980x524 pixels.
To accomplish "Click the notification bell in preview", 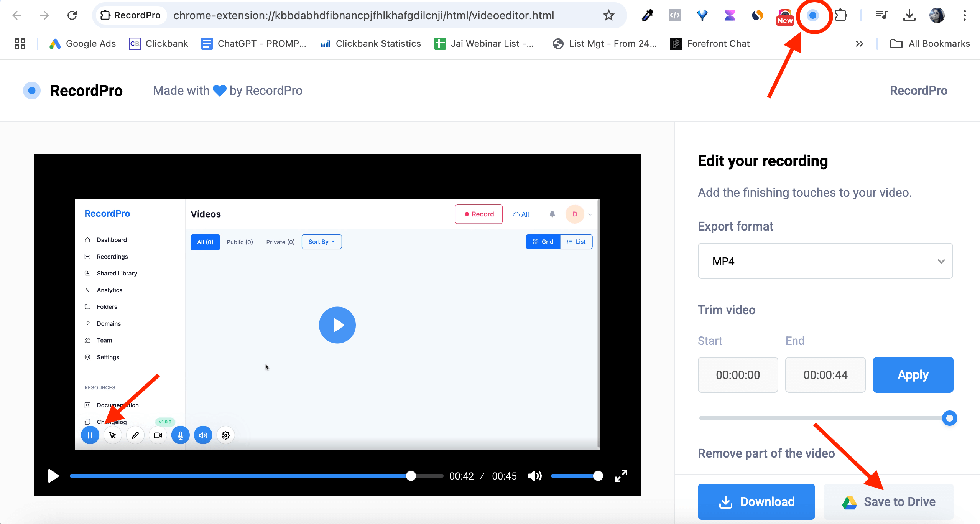I will coord(552,214).
